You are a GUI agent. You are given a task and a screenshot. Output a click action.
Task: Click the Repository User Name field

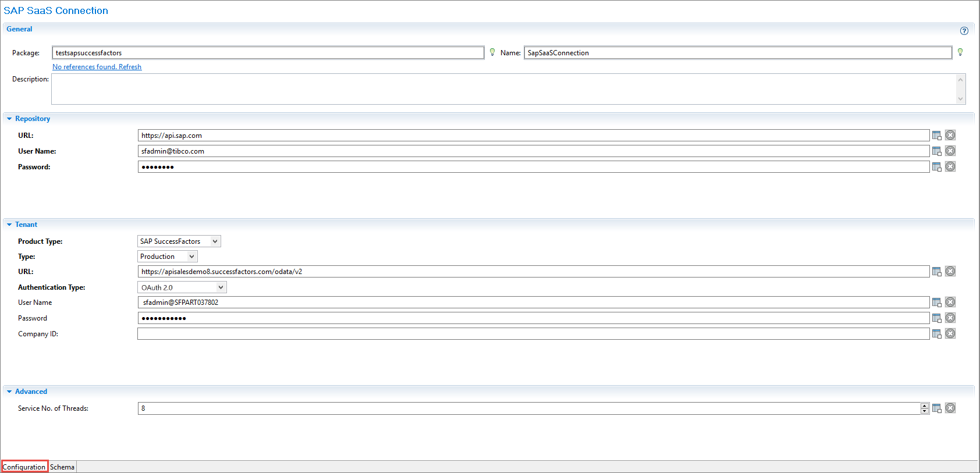[x=534, y=151]
